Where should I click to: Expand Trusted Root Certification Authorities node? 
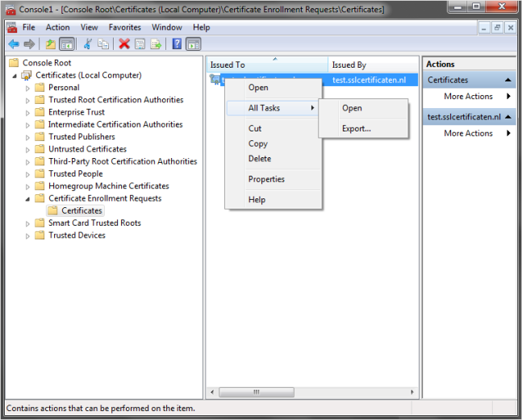point(29,100)
